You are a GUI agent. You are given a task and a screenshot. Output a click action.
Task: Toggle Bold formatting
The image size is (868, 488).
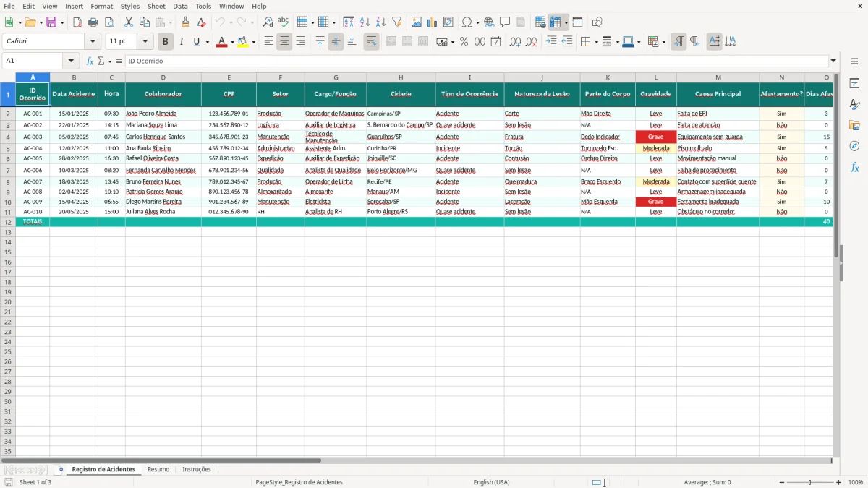click(166, 42)
